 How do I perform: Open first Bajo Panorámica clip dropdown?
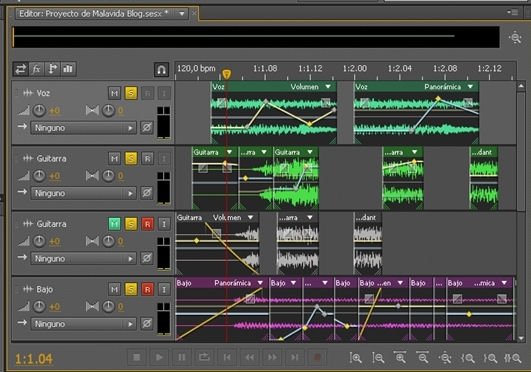click(x=260, y=283)
